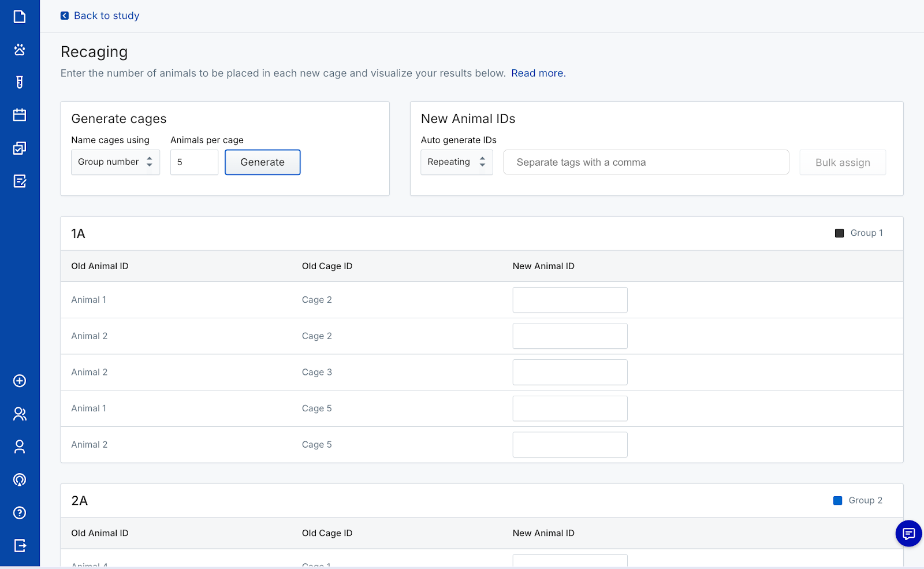Screen dimensions: 924x569
Task: Click the Animals per cage field
Action: [x=194, y=162]
